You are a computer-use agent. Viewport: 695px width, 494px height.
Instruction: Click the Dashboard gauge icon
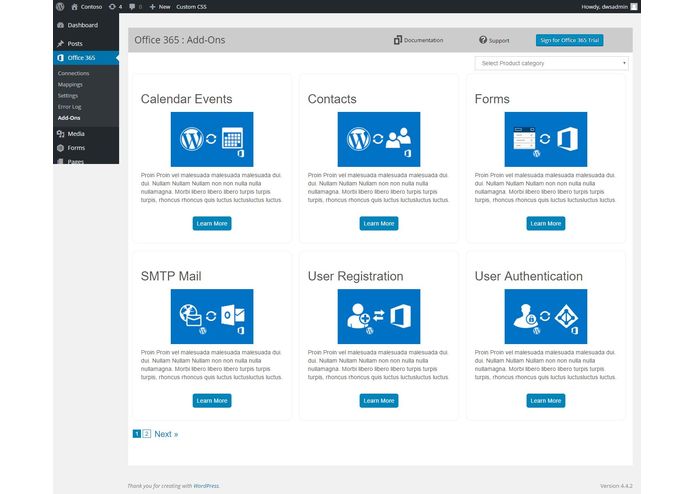(x=61, y=25)
